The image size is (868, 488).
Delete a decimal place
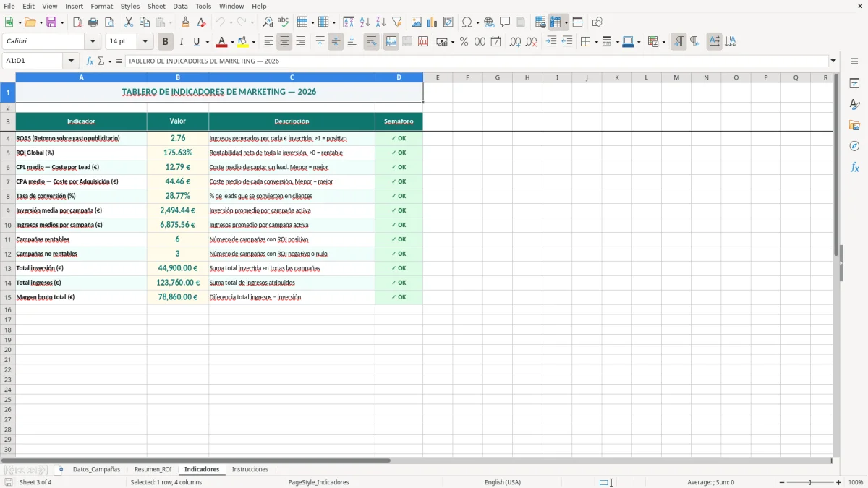click(532, 42)
